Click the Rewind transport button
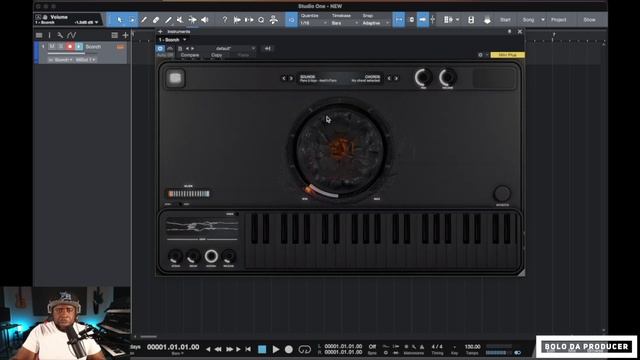The image size is (640, 360). coord(218,349)
